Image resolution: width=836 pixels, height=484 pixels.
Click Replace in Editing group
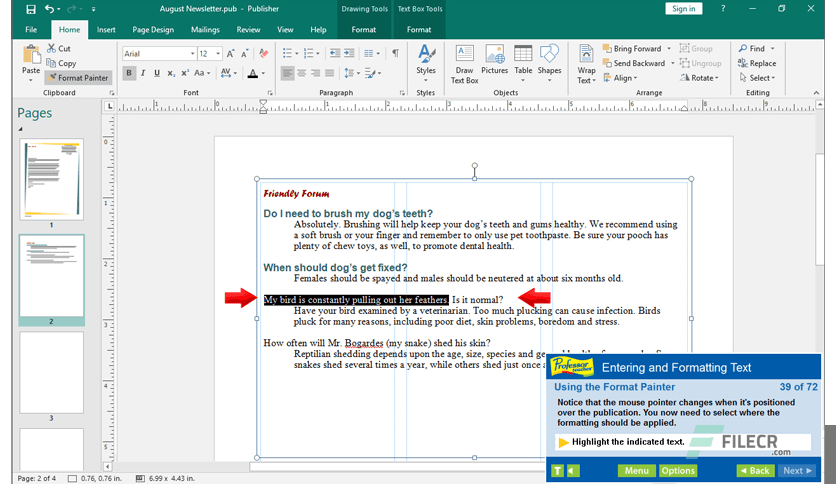pyautogui.click(x=757, y=63)
